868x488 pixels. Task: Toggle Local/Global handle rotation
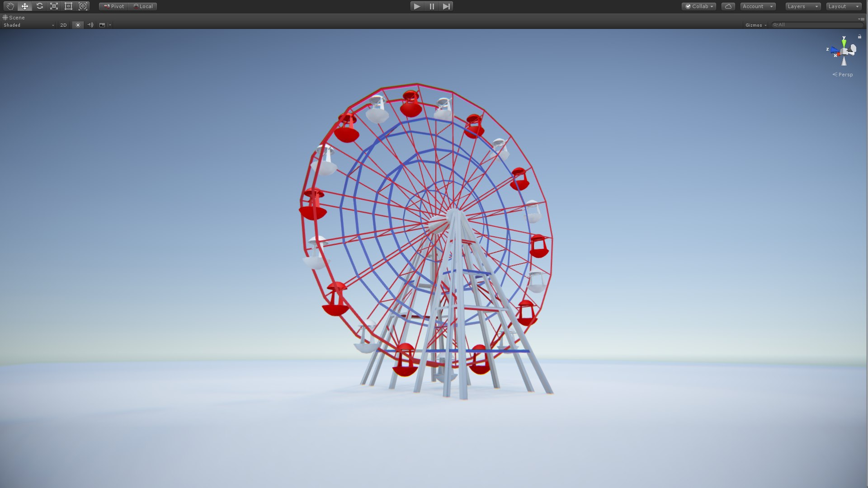(143, 6)
